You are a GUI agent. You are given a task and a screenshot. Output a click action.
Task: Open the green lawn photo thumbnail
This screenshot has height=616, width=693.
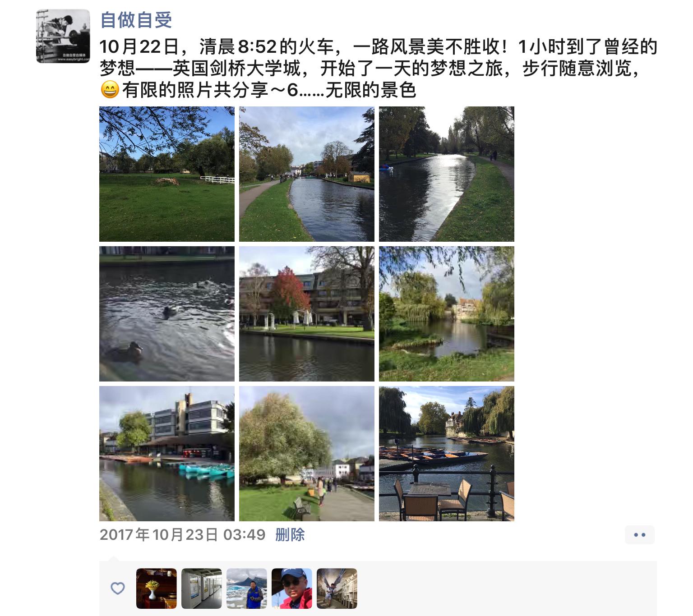pyautogui.click(x=167, y=174)
